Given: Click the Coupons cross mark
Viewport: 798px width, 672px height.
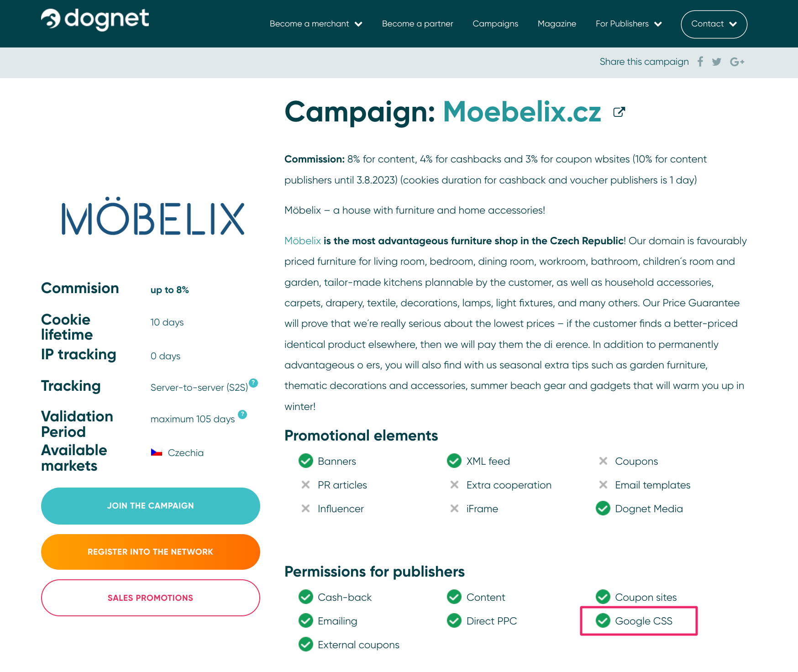Looking at the screenshot, I should click(x=603, y=461).
